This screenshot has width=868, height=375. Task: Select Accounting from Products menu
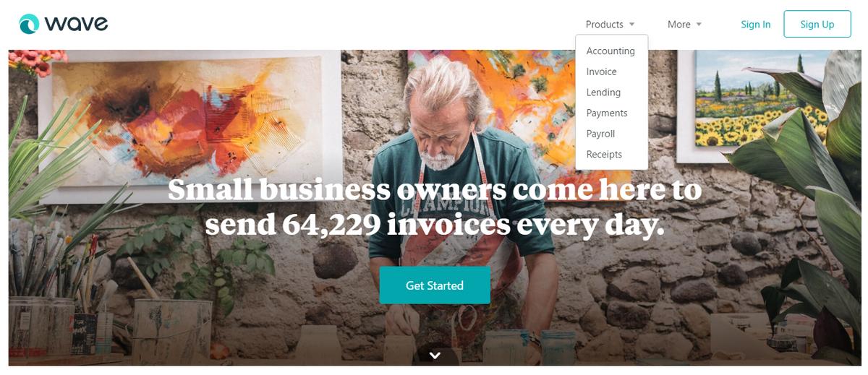[610, 51]
